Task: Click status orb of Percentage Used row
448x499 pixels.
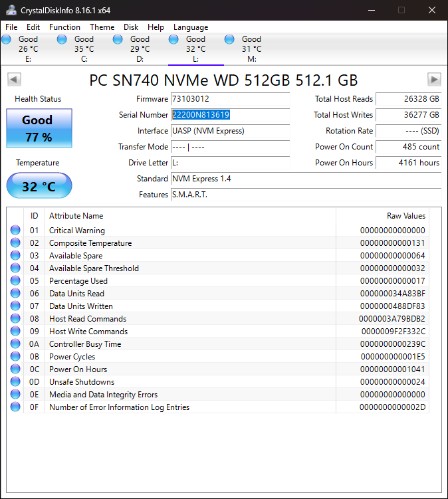Action: (15, 280)
